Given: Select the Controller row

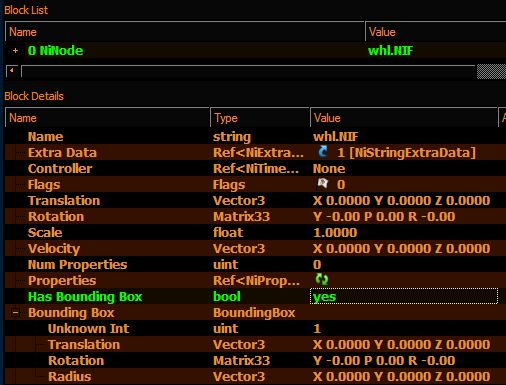Looking at the screenshot, I should coord(255,169).
